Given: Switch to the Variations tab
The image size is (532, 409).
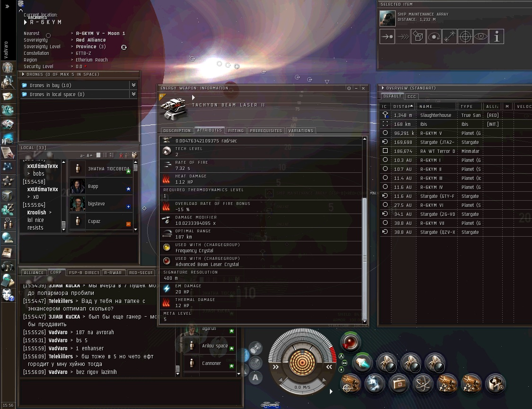Looking at the screenshot, I should click(x=301, y=131).
